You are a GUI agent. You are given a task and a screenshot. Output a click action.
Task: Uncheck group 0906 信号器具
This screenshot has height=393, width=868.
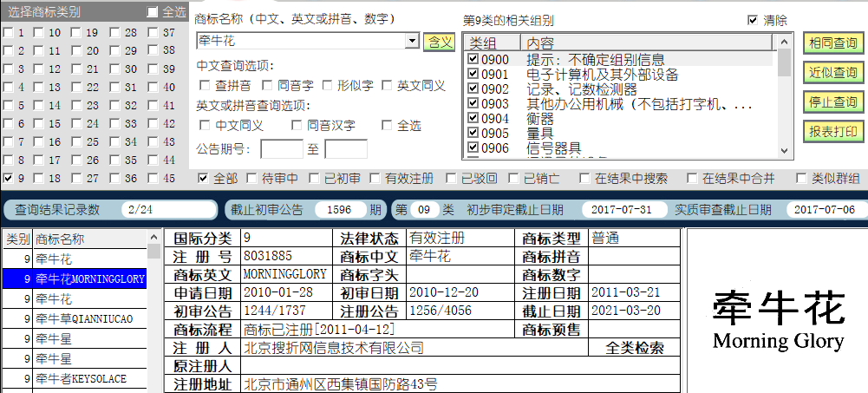[x=473, y=147]
